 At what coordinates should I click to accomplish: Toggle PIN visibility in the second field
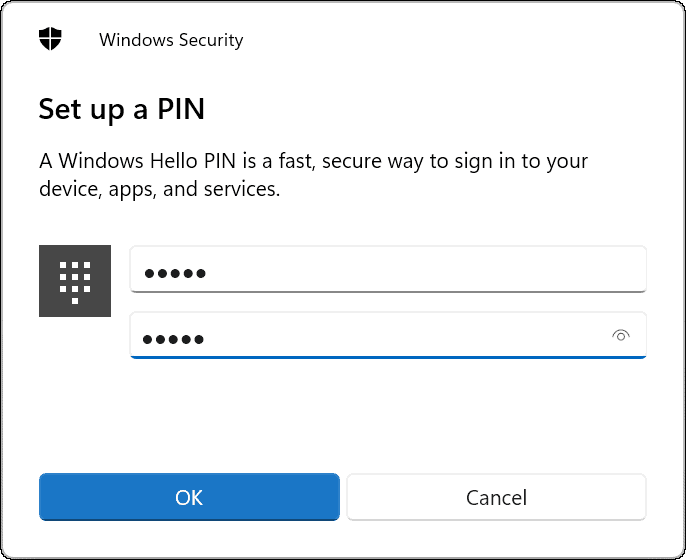pos(621,336)
